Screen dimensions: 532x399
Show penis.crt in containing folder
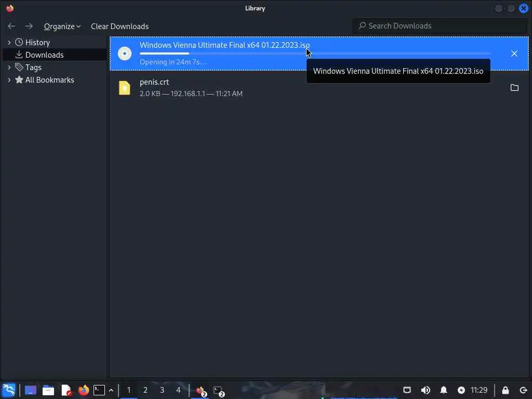point(514,88)
